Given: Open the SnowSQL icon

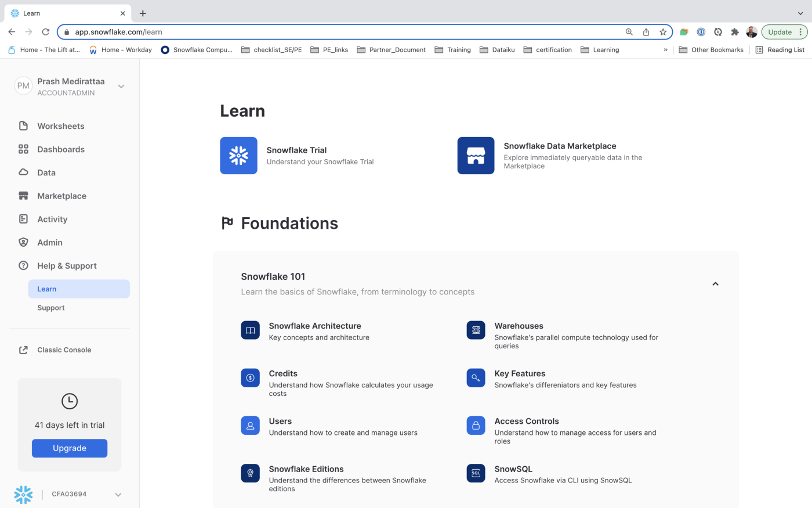Looking at the screenshot, I should (476, 473).
